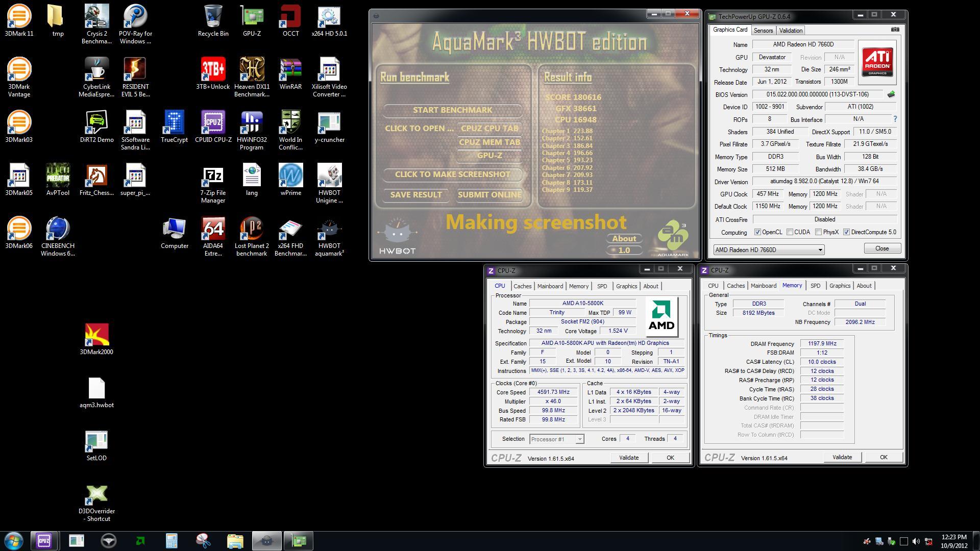Click Validate in left CPU-Z window
980x551 pixels.
coord(629,458)
